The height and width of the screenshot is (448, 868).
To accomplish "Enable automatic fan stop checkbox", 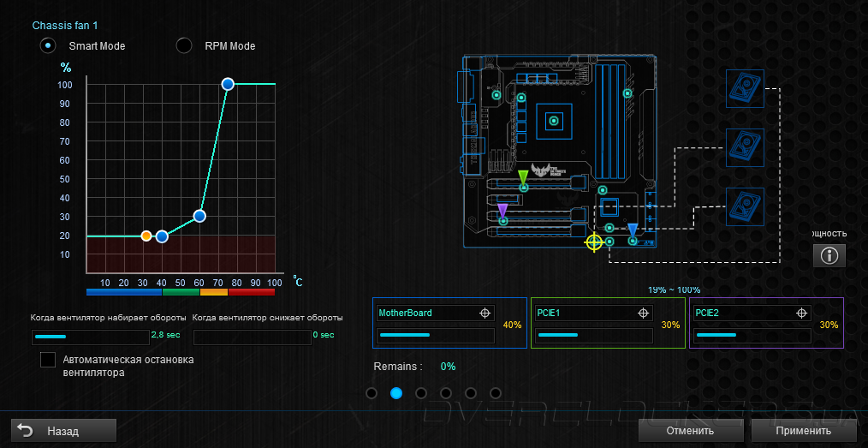I will click(x=48, y=360).
